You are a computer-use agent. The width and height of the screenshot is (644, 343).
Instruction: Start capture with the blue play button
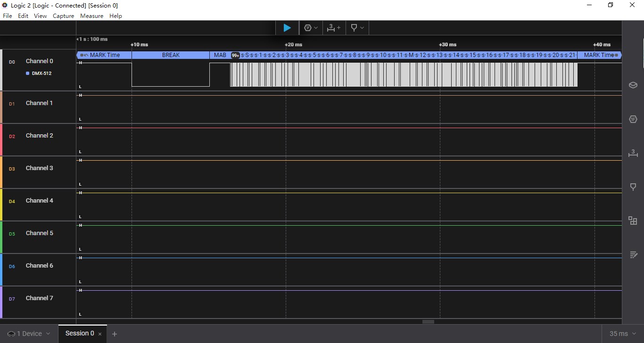[x=287, y=28]
